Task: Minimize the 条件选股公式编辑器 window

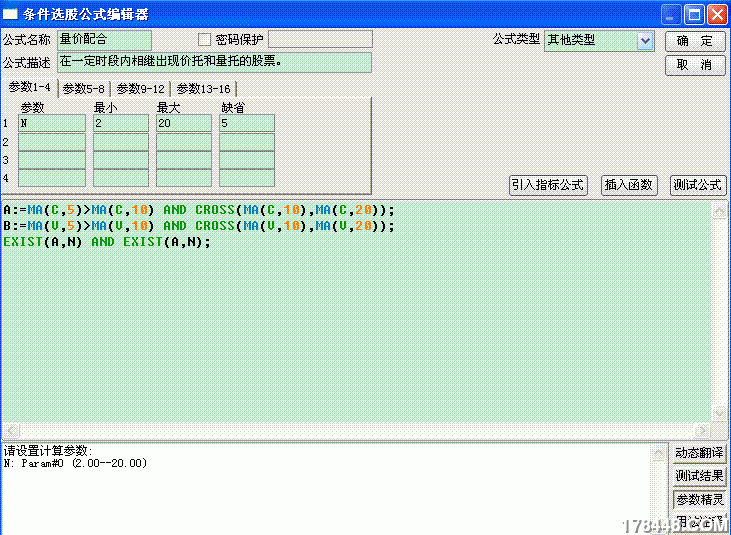Action: [x=671, y=15]
